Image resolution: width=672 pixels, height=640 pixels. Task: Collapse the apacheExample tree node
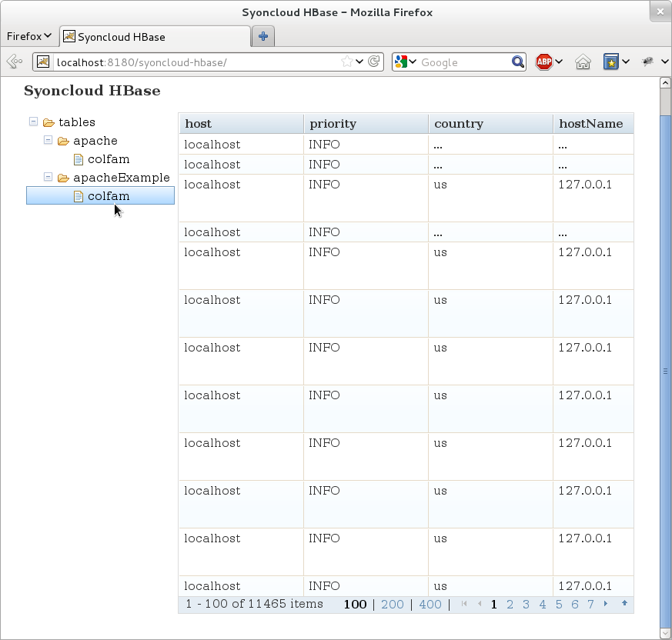pyautogui.click(x=48, y=177)
